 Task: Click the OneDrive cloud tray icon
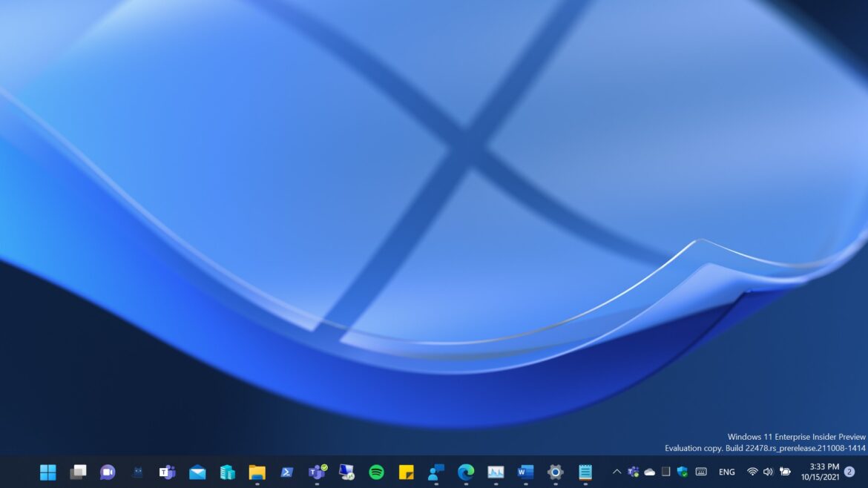click(x=650, y=472)
